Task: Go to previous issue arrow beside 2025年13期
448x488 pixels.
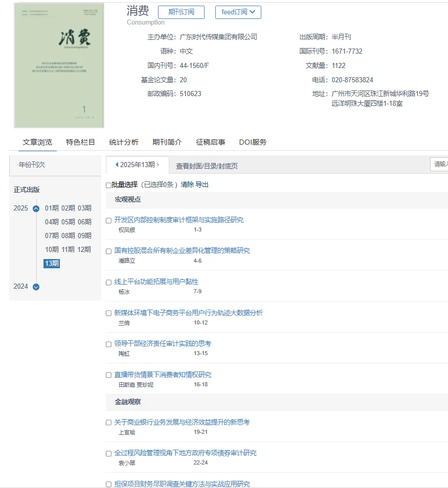Action: pyautogui.click(x=117, y=165)
